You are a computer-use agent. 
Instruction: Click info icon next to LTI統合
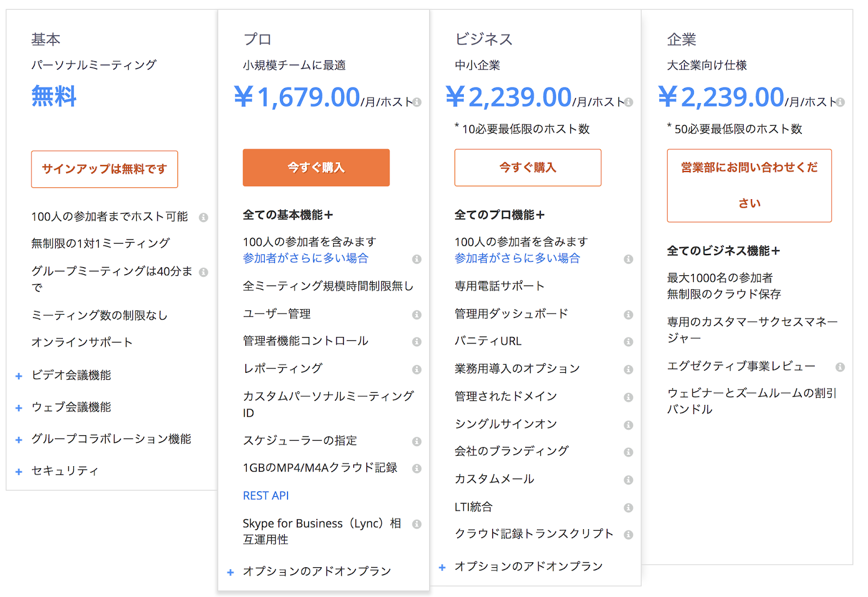(628, 508)
